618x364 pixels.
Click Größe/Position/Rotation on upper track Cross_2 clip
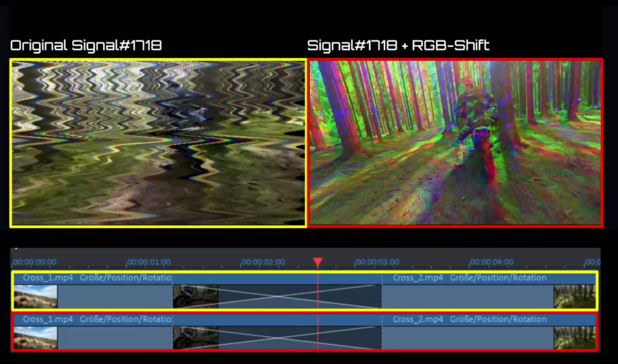(x=498, y=278)
